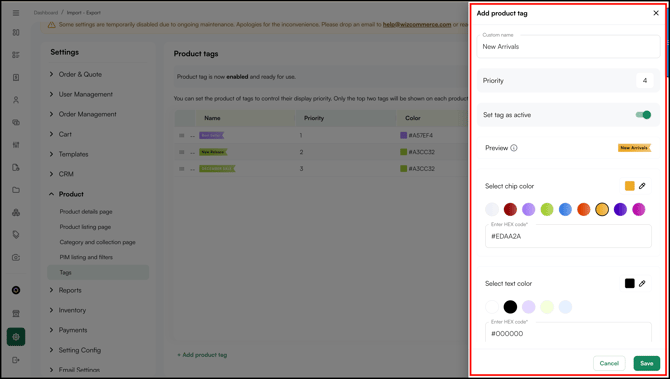The height and width of the screenshot is (379, 670).
Task: Pick the lime green chip color swatch
Action: click(x=547, y=209)
